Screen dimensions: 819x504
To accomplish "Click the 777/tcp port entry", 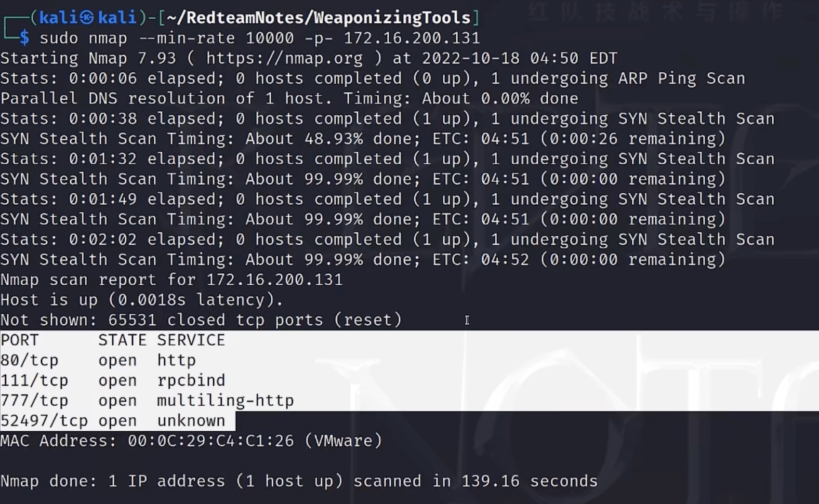I will (34, 401).
